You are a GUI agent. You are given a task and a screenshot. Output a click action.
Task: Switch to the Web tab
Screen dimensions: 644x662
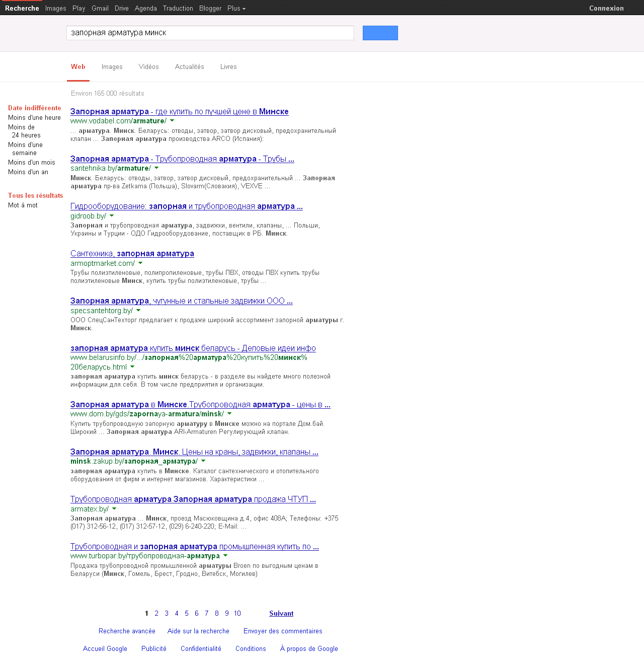[78, 66]
